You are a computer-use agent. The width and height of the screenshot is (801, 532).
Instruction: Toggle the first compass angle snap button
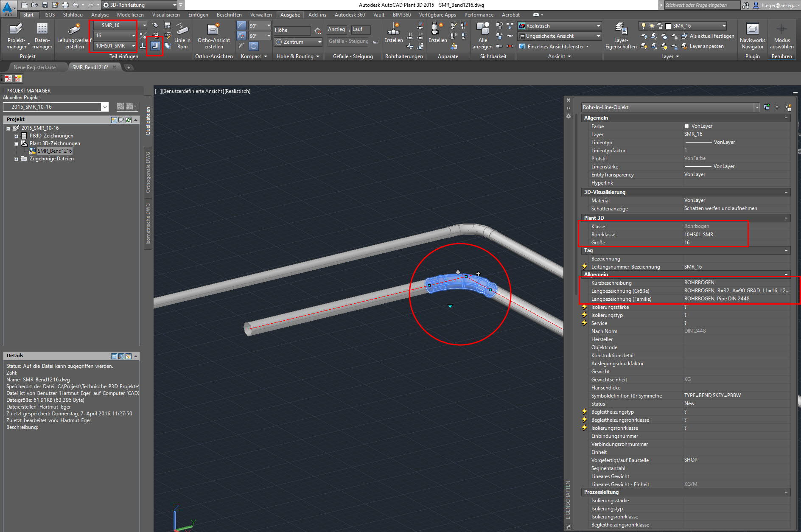[241, 25]
